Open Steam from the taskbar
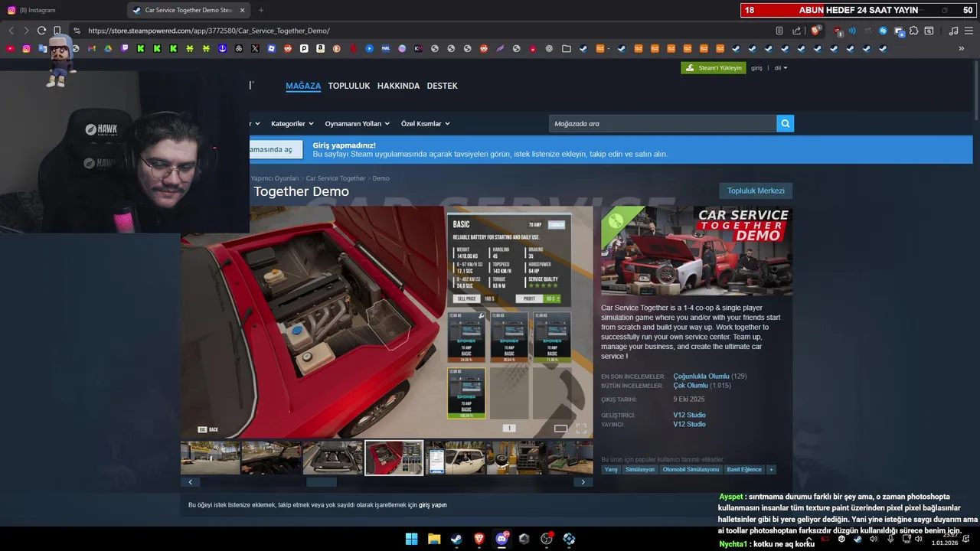 click(456, 539)
